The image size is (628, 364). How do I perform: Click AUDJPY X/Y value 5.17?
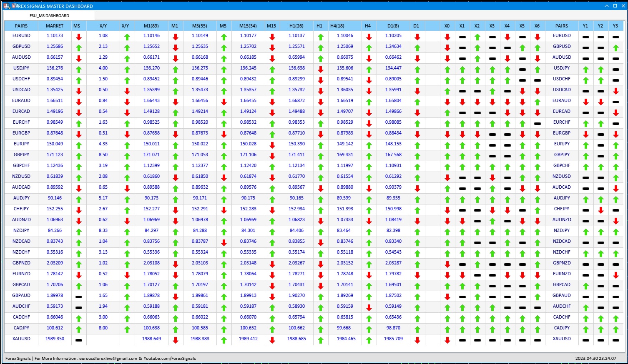(x=103, y=198)
